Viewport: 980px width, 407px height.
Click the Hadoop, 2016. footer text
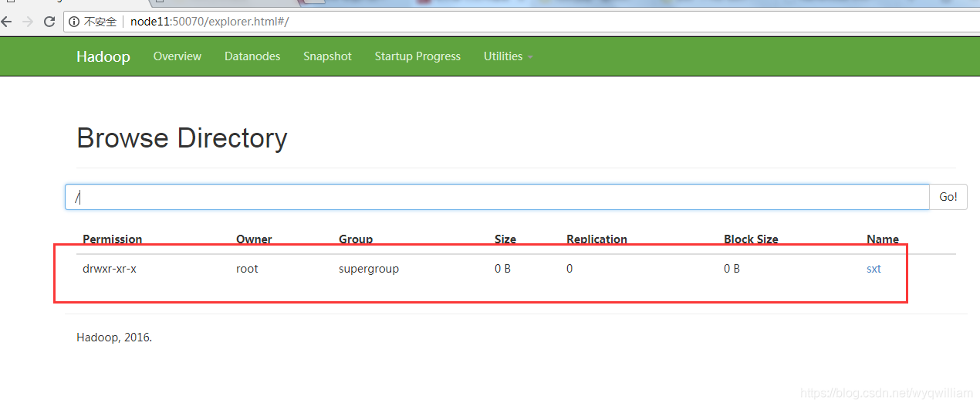[x=114, y=337]
